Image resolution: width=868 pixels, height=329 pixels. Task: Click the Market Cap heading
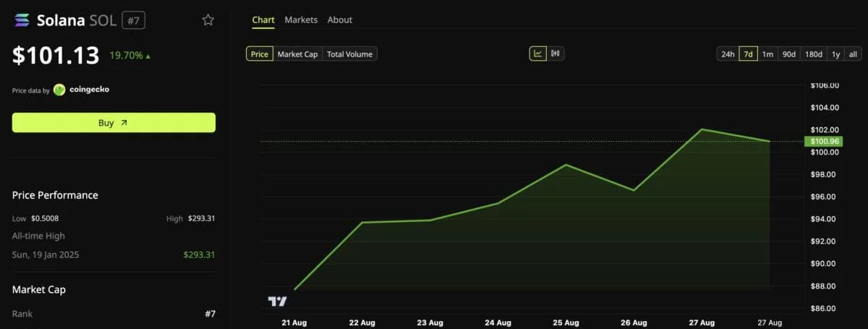pyautogui.click(x=38, y=289)
